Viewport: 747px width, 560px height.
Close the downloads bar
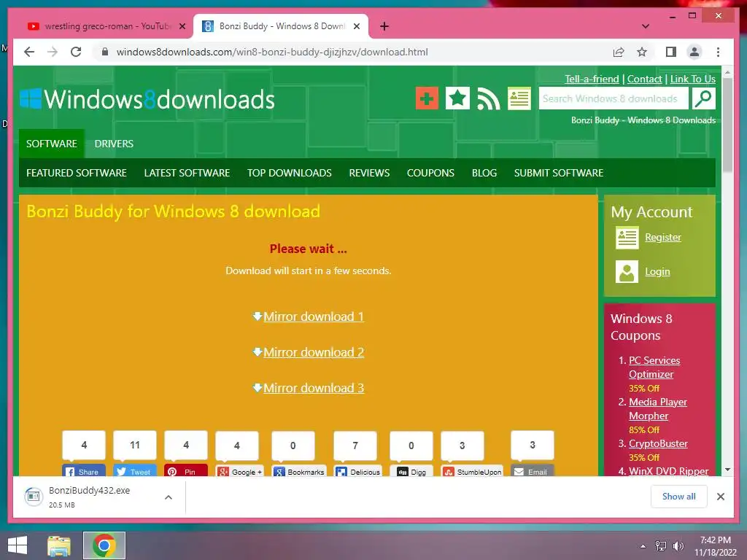click(x=720, y=497)
